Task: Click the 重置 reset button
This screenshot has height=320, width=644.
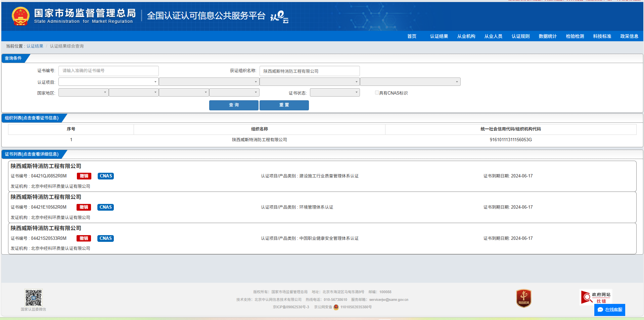Action: [284, 105]
